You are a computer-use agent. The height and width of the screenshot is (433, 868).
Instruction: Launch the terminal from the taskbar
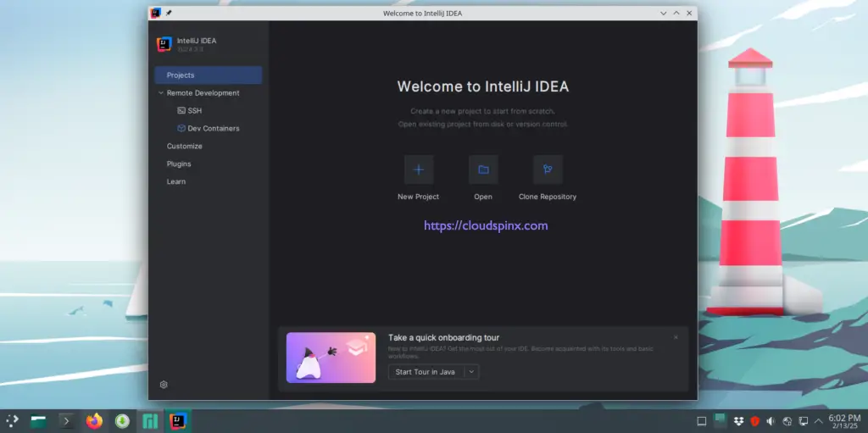66,421
